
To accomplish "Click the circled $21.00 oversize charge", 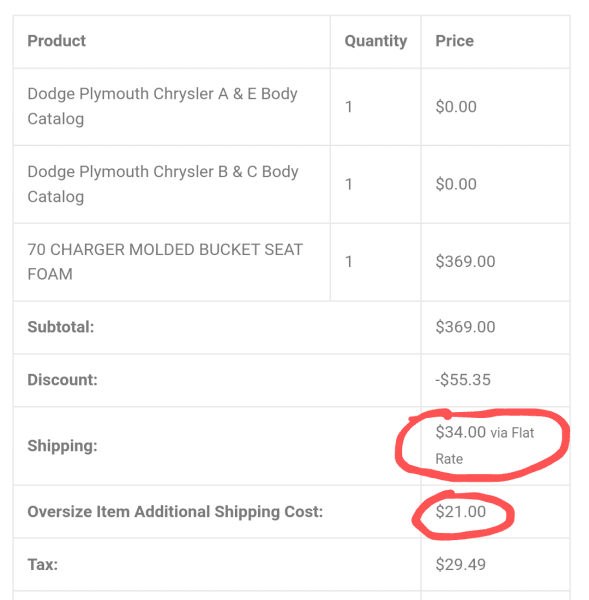I will click(x=460, y=512).
